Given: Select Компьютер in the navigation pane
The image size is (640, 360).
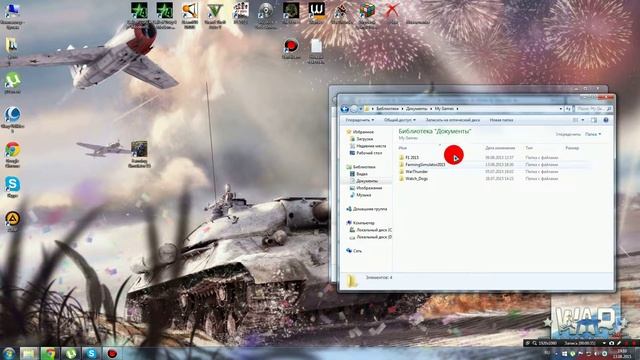Looking at the screenshot, I should coord(360,223).
